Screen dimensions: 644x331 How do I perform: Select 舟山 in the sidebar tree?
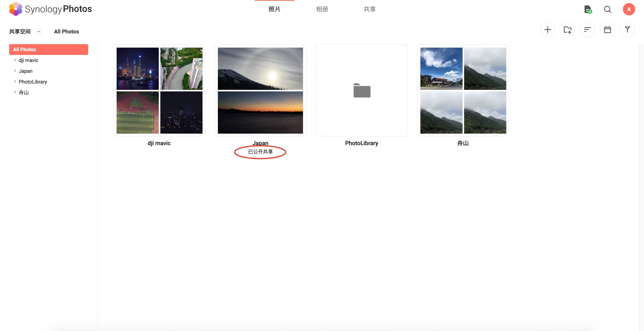[x=24, y=92]
